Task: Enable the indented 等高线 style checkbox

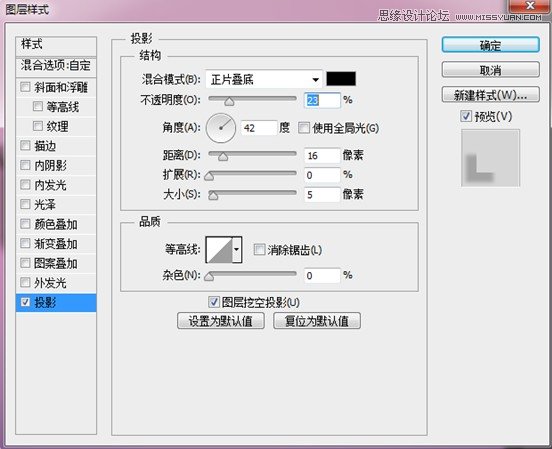Action: [37, 106]
